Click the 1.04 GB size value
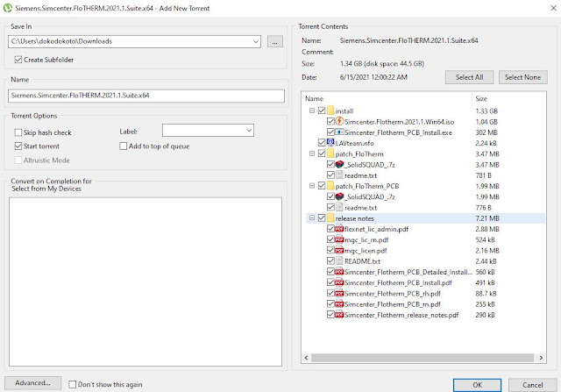This screenshot has width=561, height=392. click(486, 122)
